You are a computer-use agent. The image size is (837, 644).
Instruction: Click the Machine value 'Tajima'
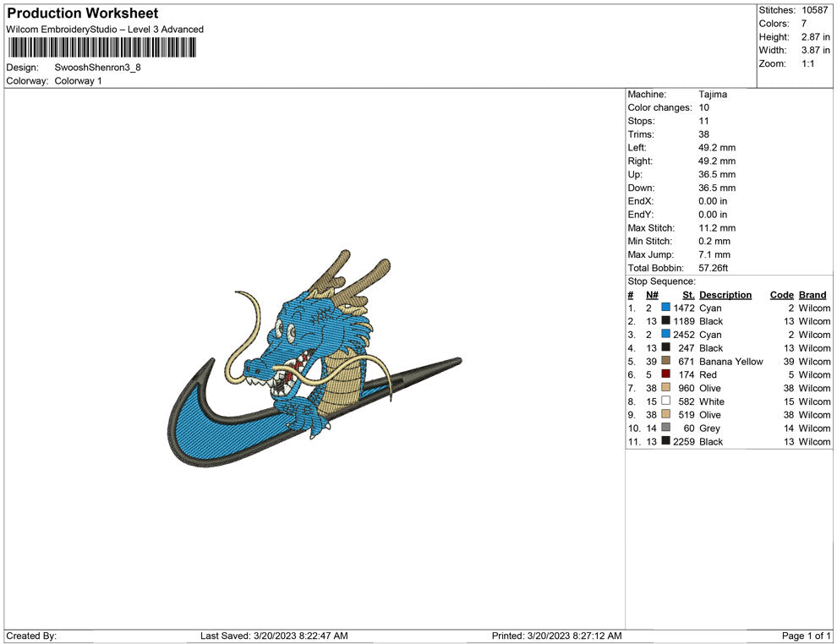click(x=713, y=95)
